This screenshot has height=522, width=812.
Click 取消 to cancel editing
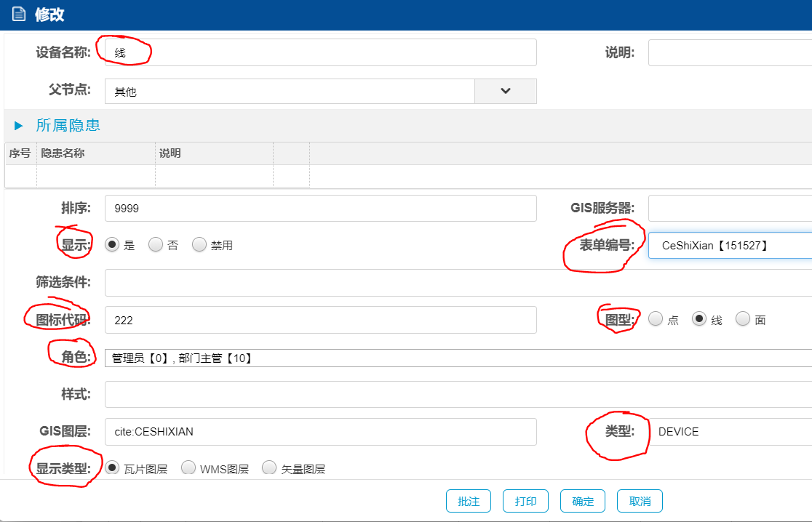[x=640, y=501]
